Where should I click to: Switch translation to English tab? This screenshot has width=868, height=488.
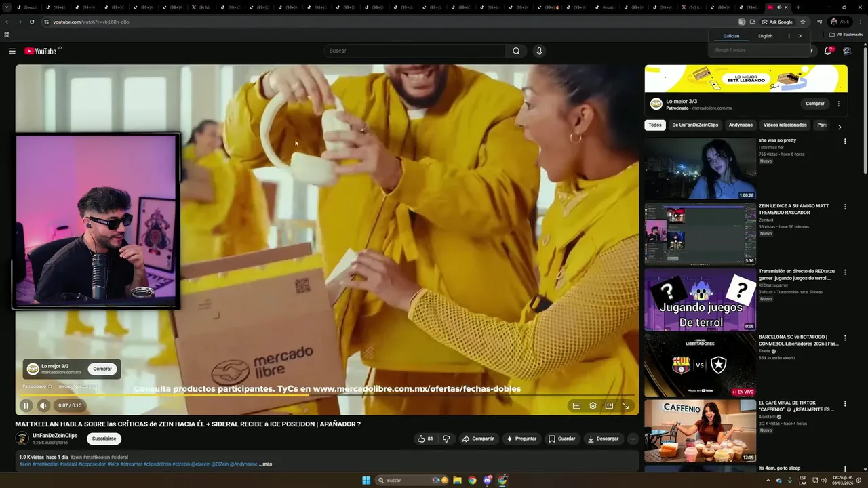tap(766, 36)
